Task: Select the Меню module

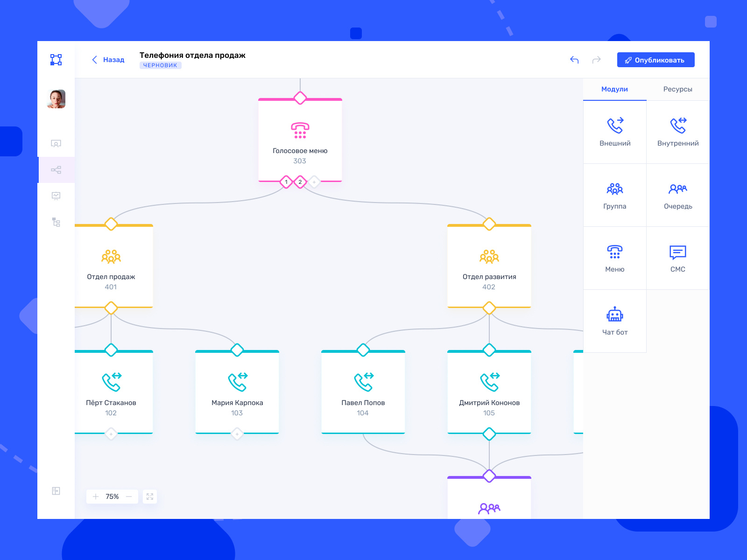Action: point(614,258)
